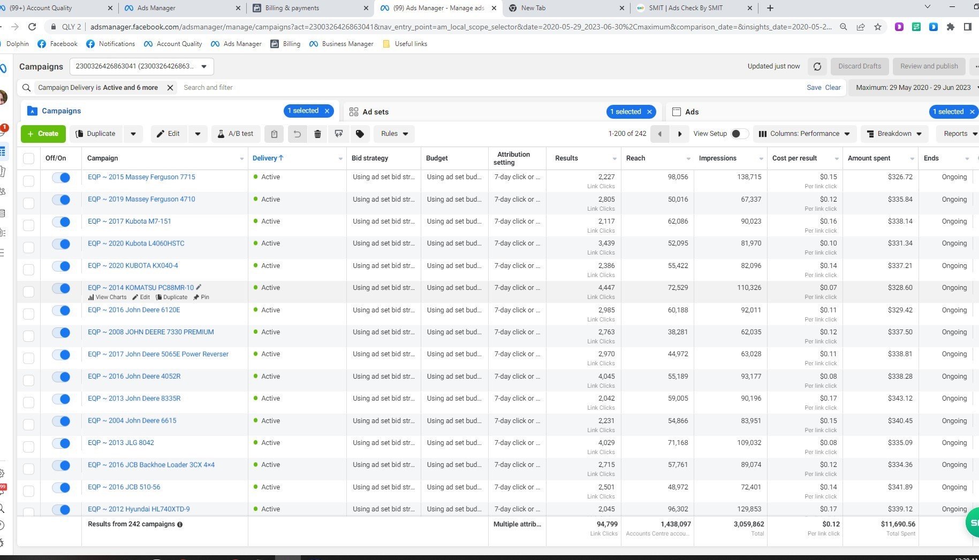Open the date range selector Maximum 29 May 2020

click(x=913, y=88)
